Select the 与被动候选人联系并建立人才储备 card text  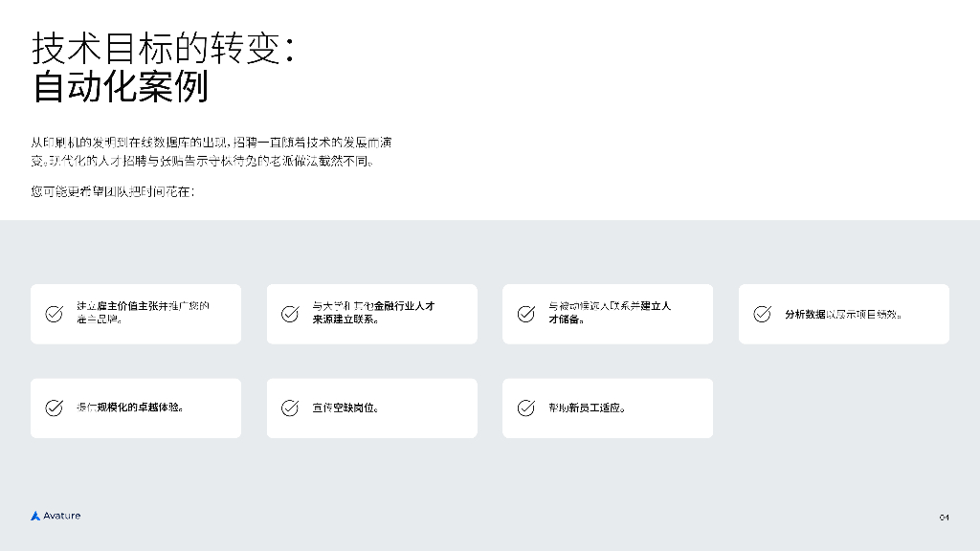(610, 313)
